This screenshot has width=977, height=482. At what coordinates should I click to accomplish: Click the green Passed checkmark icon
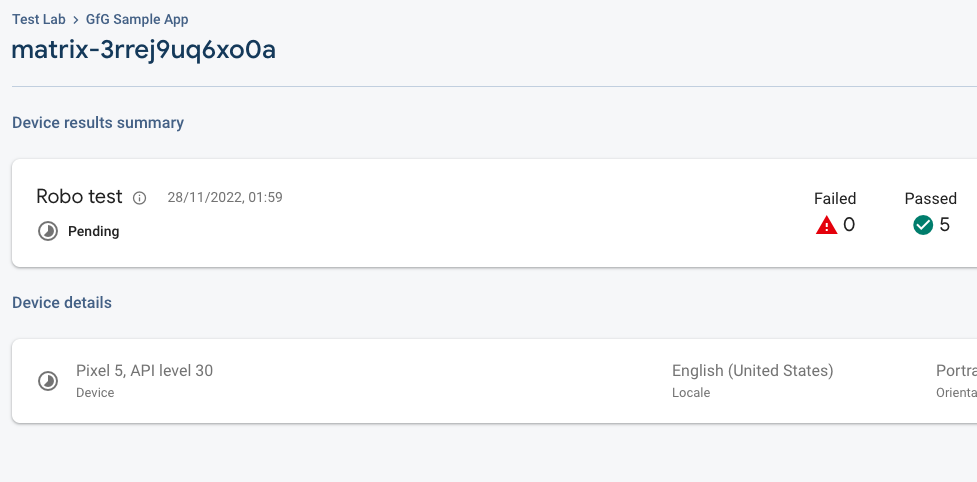click(x=923, y=225)
